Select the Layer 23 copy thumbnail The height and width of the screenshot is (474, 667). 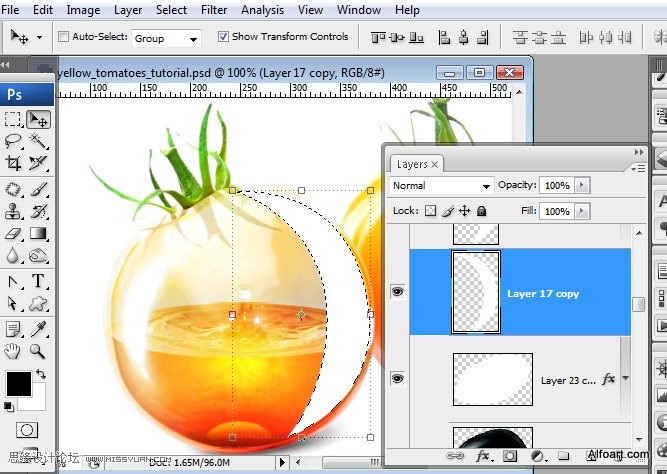click(493, 379)
